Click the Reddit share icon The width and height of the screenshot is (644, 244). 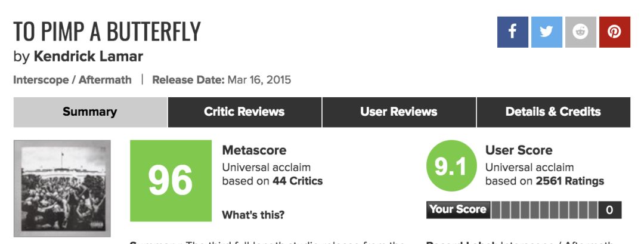[x=580, y=32]
